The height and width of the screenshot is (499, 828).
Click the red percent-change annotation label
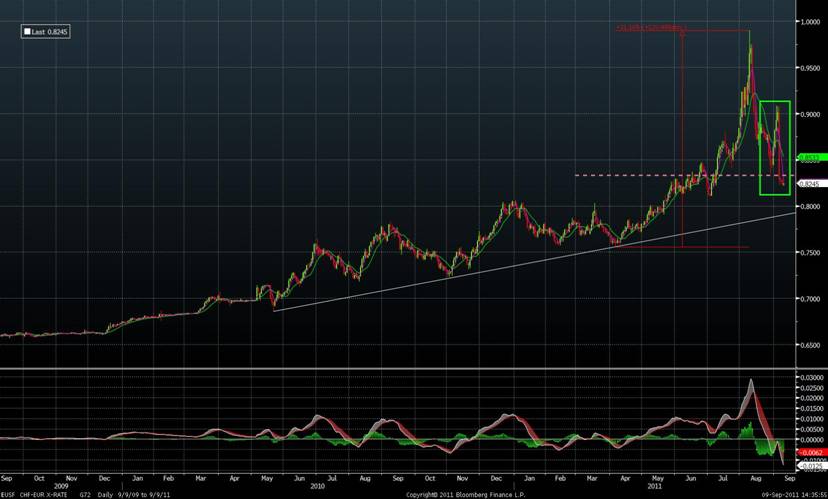click(x=650, y=28)
